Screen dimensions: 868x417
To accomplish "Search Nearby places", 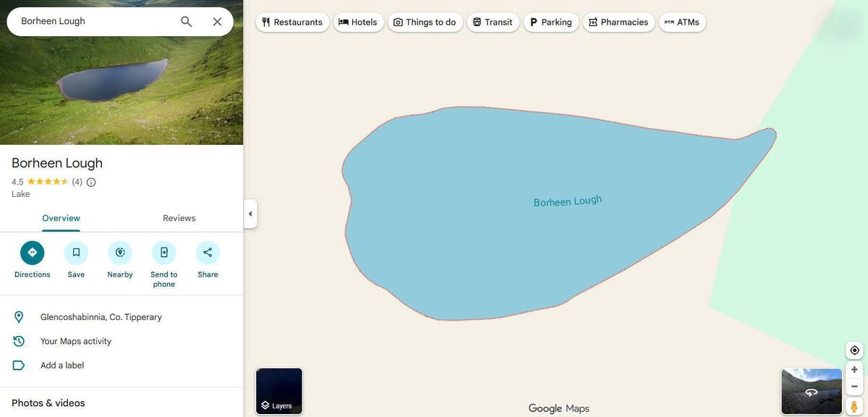I will [x=120, y=253].
